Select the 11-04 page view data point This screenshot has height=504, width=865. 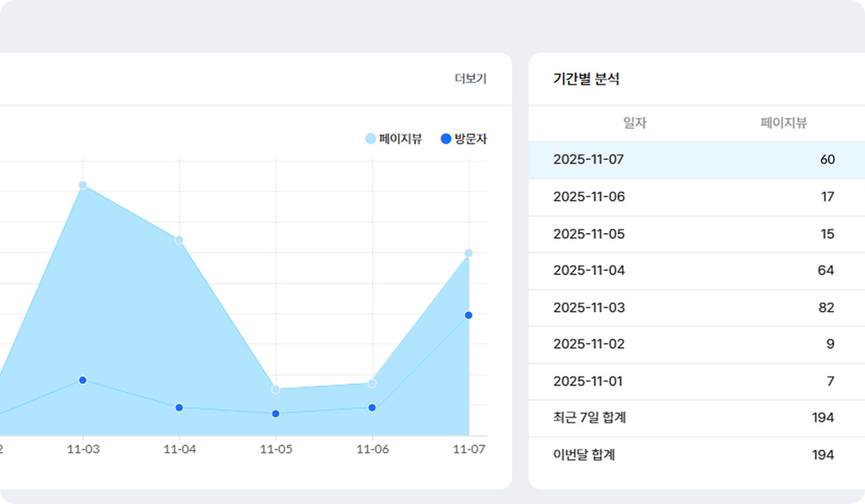coord(179,240)
